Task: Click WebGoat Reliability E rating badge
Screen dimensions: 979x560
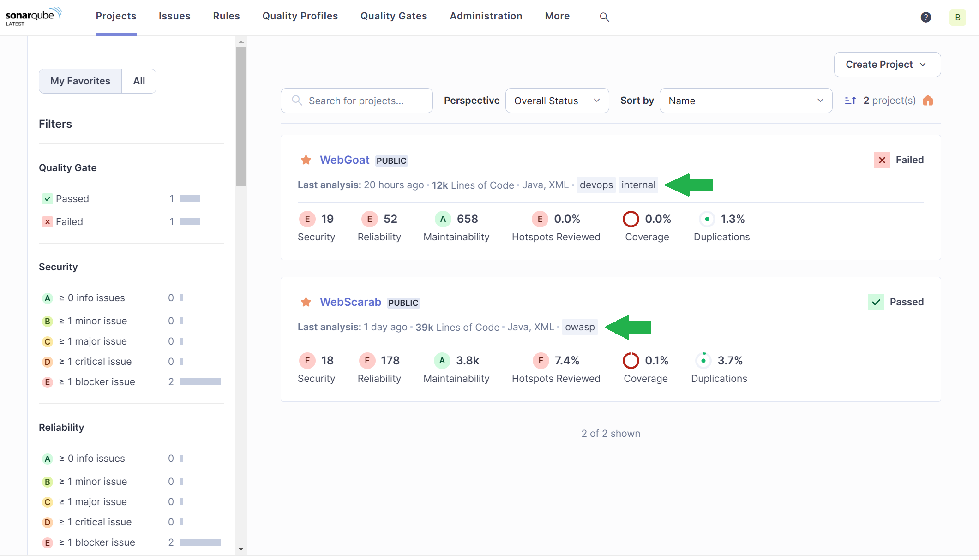Action: tap(369, 219)
